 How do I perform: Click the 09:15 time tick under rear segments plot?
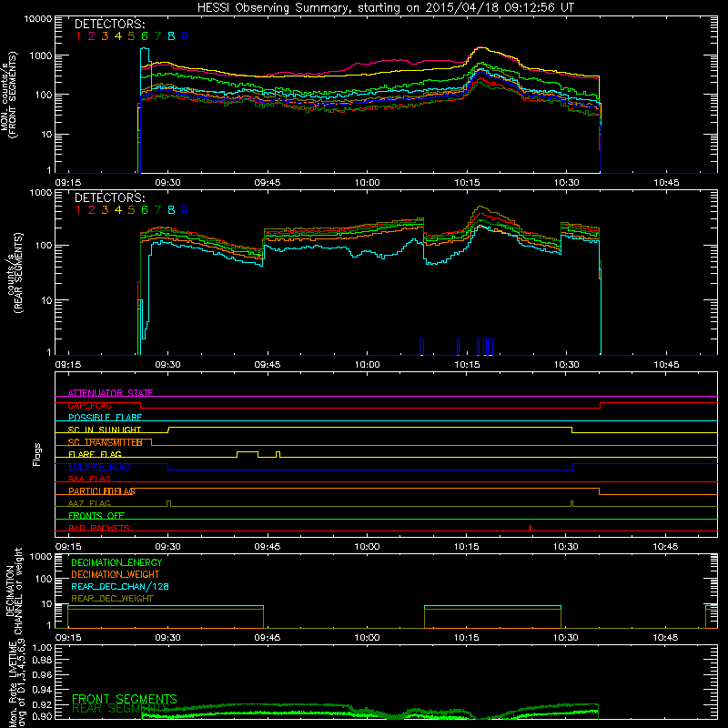[x=68, y=365]
